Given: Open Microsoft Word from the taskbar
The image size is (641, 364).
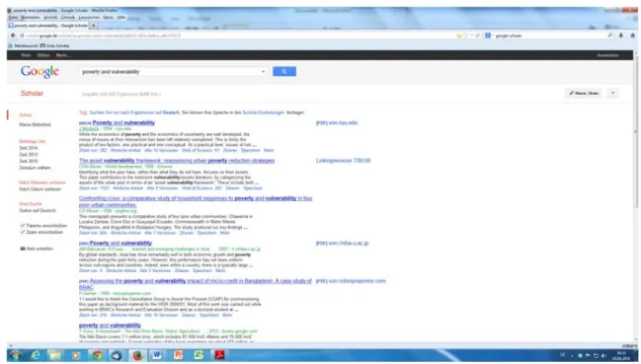Looking at the screenshot, I should [x=157, y=355].
